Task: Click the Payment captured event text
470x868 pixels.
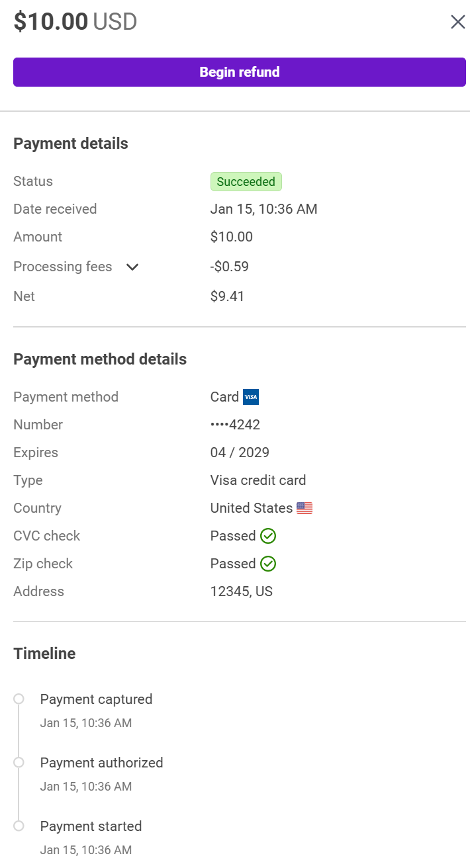Action: [96, 699]
